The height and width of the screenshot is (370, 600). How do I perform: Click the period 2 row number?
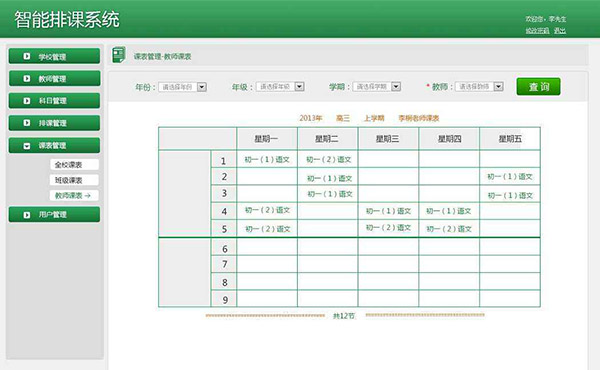pyautogui.click(x=224, y=176)
